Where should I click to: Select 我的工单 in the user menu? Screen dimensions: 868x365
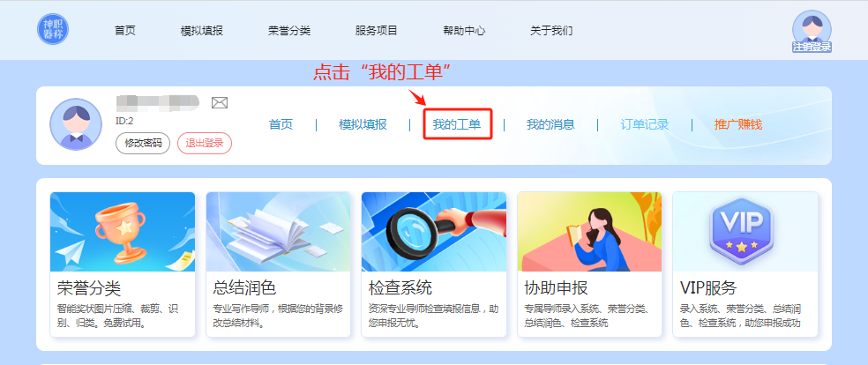[x=457, y=124]
